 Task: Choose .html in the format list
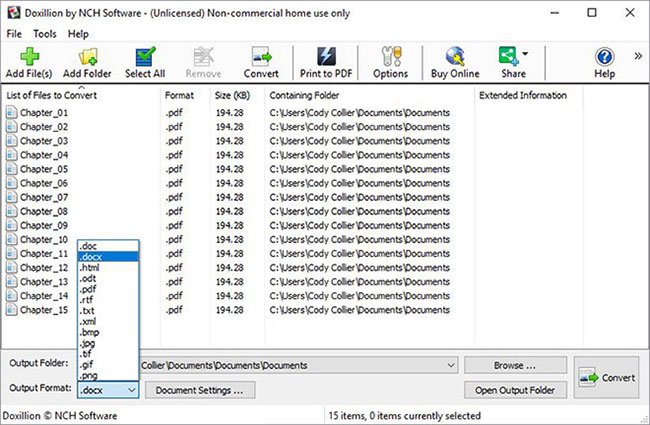click(108, 267)
